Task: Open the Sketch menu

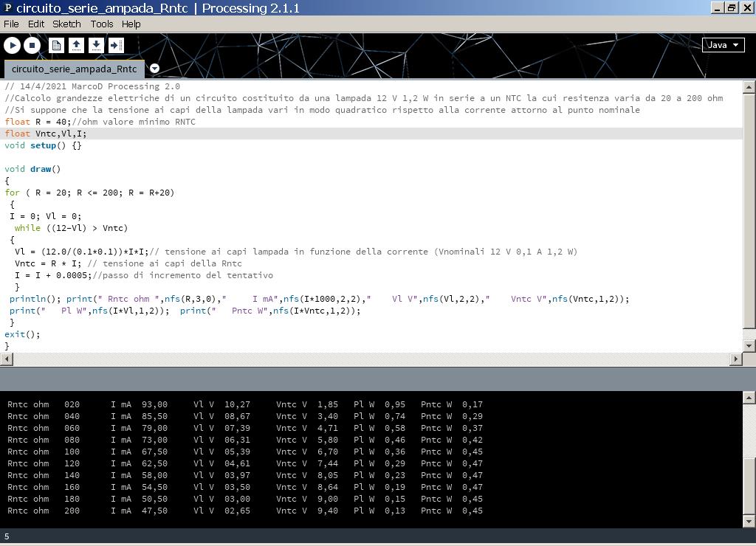Action: 66,24
